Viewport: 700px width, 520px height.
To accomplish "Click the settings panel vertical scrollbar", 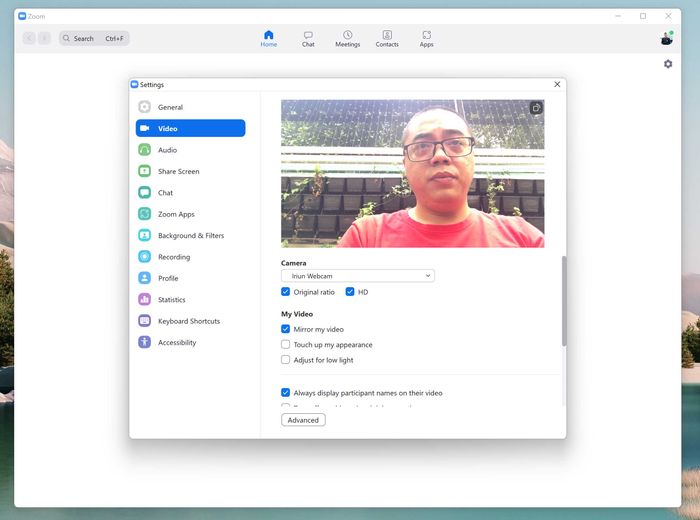I will point(564,301).
